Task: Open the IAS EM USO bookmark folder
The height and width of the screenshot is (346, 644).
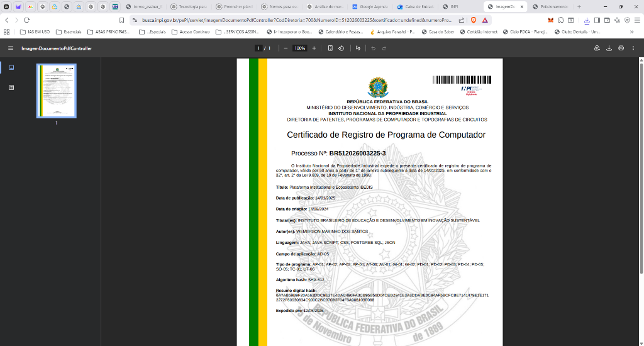Action: tap(35, 31)
